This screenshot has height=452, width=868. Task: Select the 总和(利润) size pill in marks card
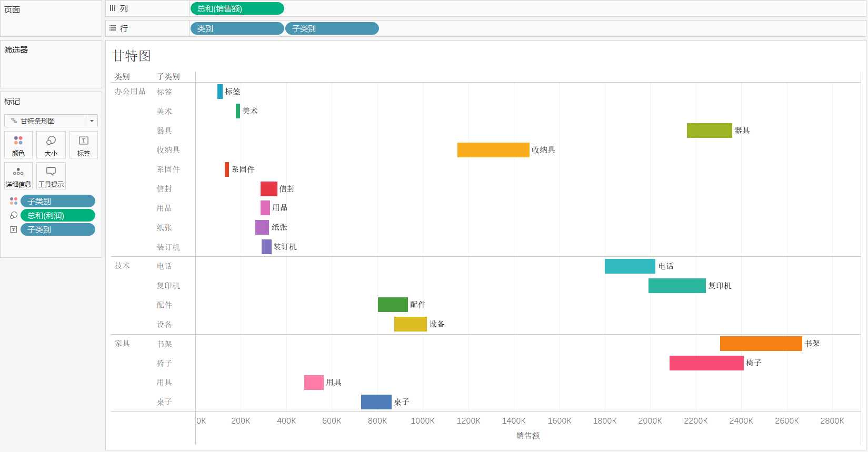58,215
